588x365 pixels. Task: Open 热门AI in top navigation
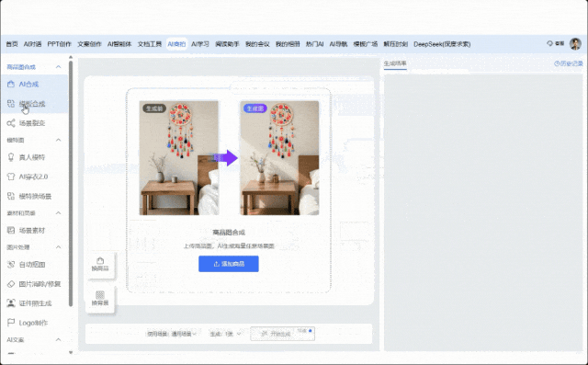pos(314,44)
